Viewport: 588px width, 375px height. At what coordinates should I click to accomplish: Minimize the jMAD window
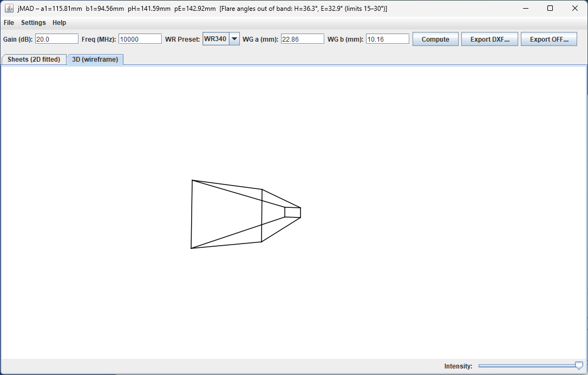[525, 8]
